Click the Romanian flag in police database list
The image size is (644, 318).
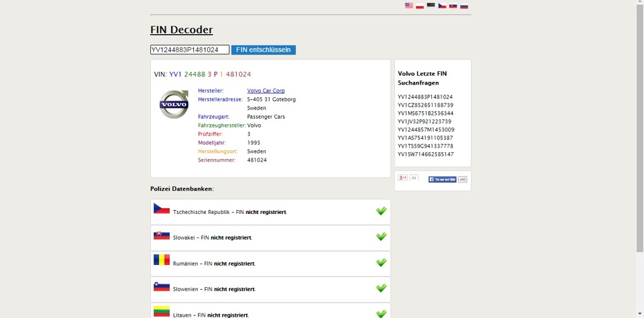[x=162, y=260]
